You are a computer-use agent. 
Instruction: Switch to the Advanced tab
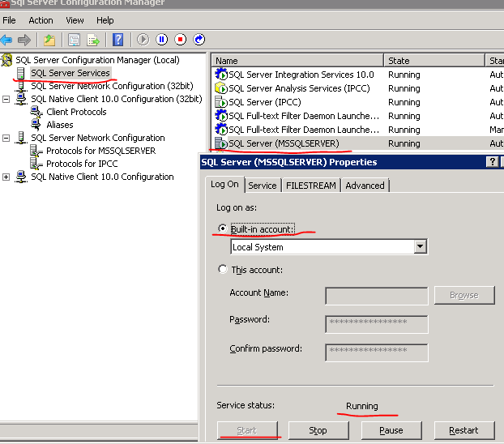[x=365, y=186]
